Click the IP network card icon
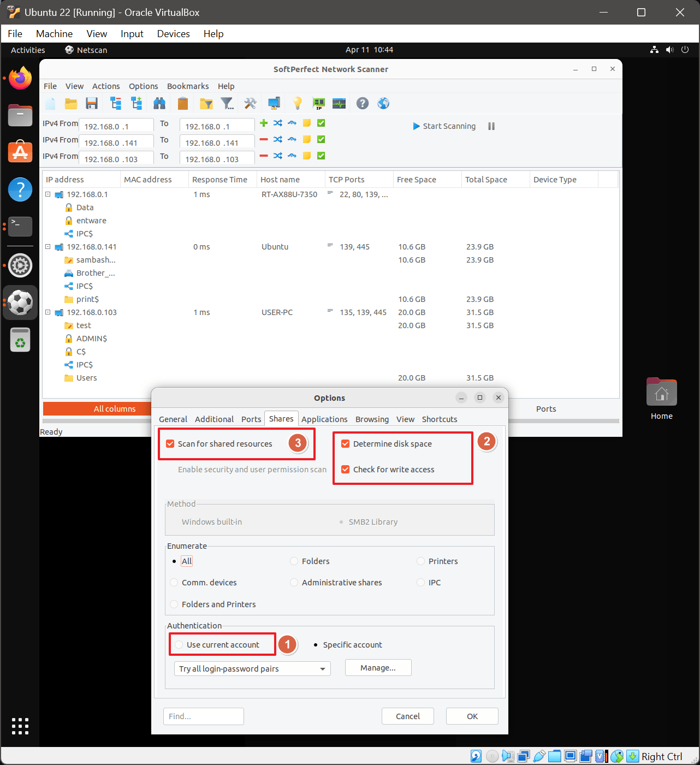Image resolution: width=700 pixels, height=765 pixels. pyautogui.click(x=318, y=103)
